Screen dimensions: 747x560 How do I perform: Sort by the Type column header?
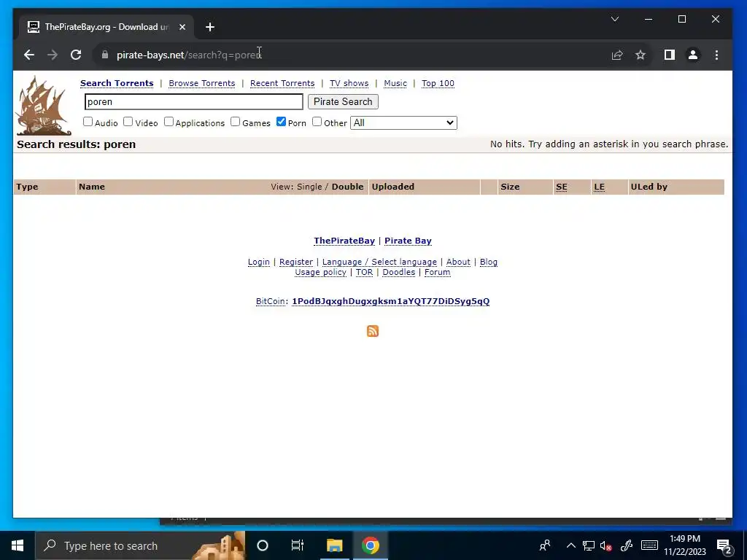pyautogui.click(x=27, y=187)
